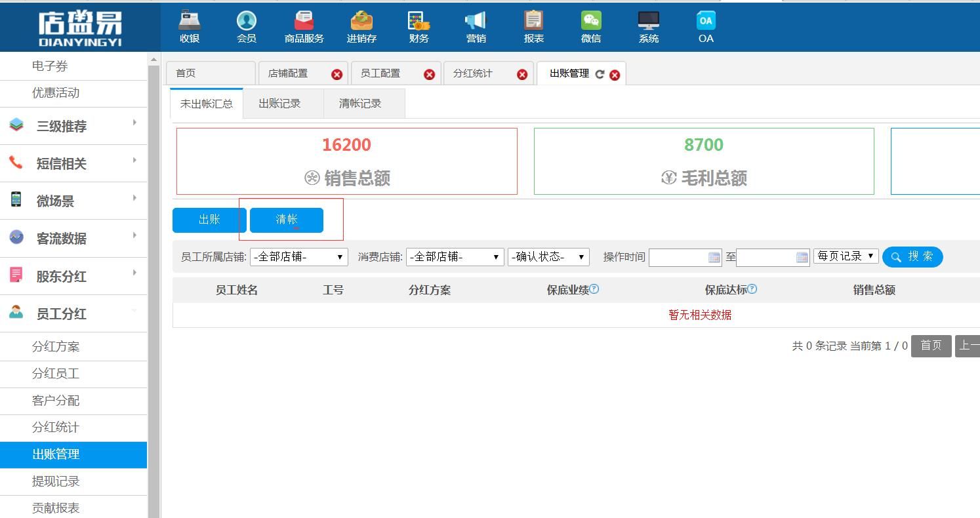Expand the 短信相关 menu arrow

pyautogui.click(x=134, y=160)
